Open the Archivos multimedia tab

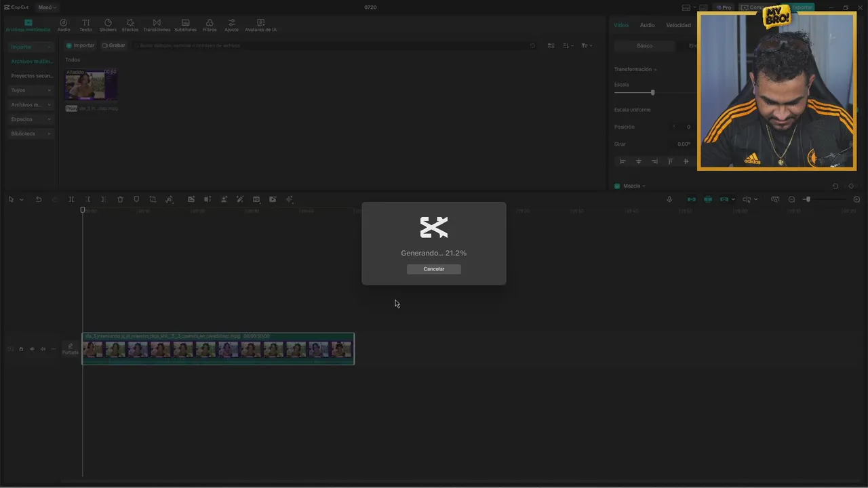(x=28, y=26)
